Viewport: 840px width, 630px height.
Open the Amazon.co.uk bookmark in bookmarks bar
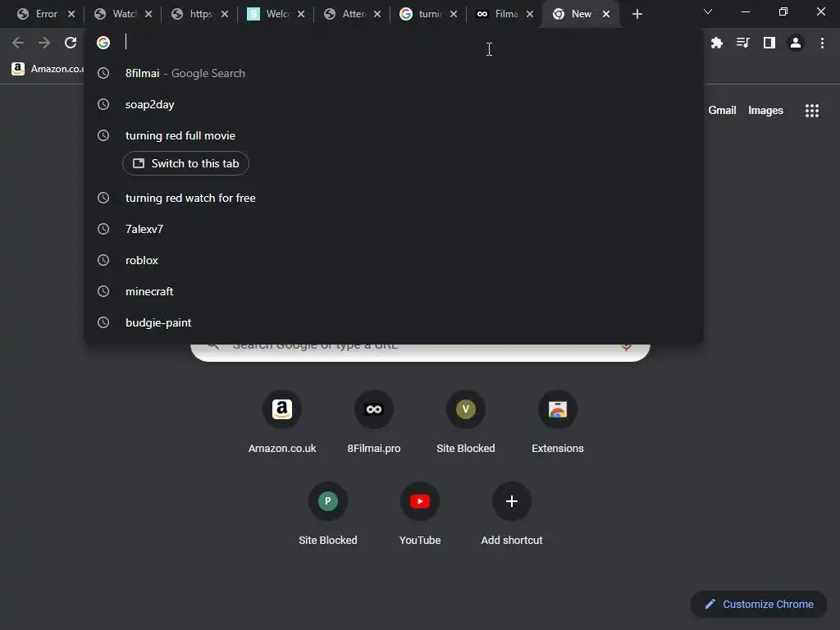click(x=47, y=69)
